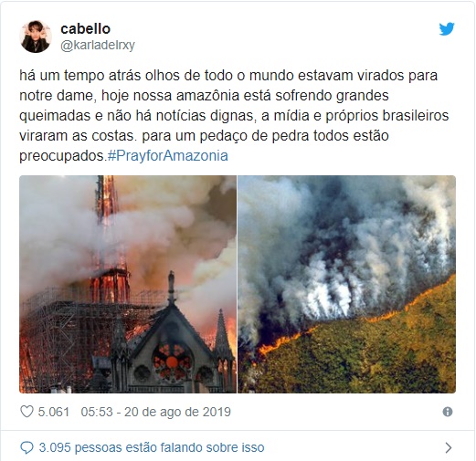
Task: Expand conversation with right chevron arrow
Action: tap(449, 447)
